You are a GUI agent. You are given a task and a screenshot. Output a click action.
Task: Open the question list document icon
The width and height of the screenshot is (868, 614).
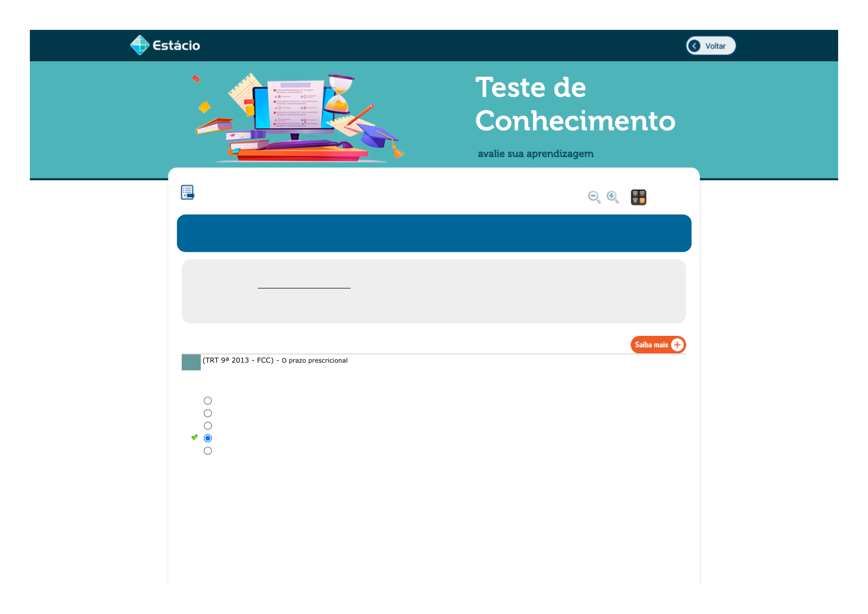click(x=187, y=193)
